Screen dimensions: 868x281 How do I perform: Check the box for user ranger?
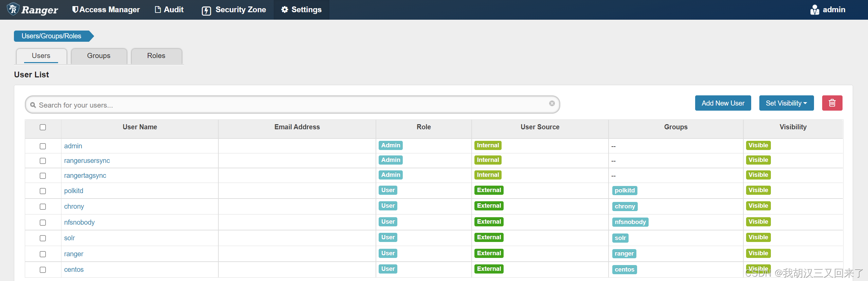(x=43, y=254)
